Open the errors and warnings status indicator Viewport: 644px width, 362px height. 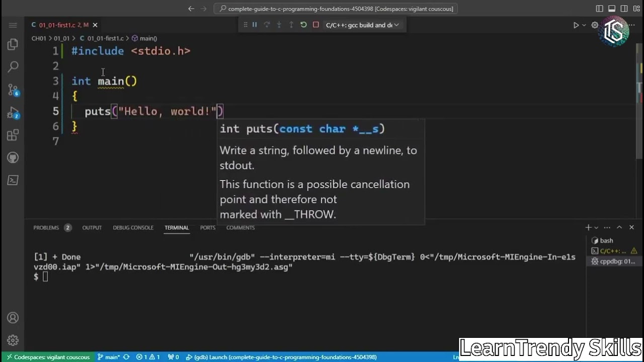coord(148,357)
